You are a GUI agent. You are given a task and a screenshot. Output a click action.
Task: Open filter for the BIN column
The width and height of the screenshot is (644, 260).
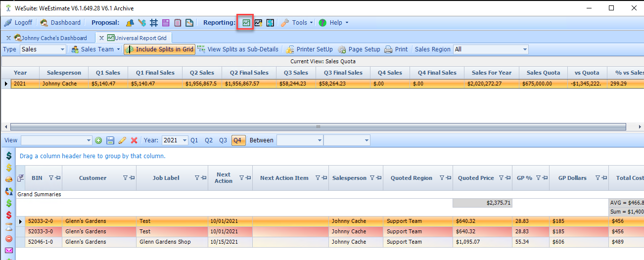pos(51,178)
